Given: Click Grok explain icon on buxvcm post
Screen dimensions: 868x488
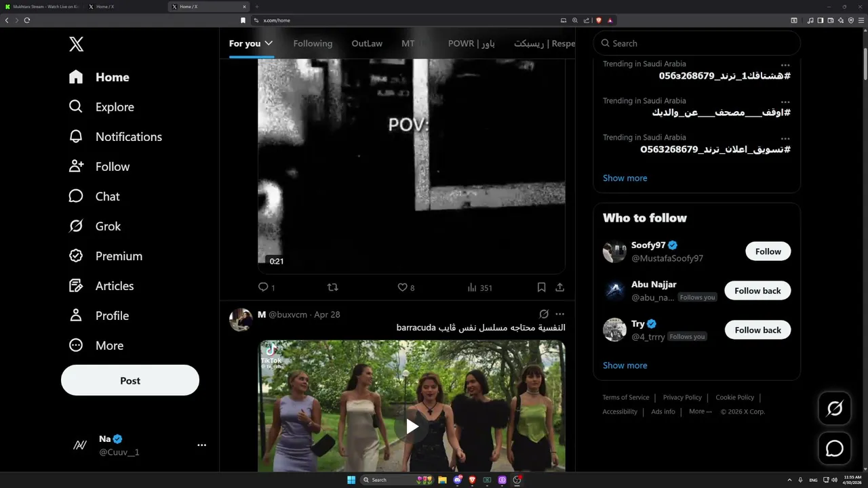Looking at the screenshot, I should point(544,314).
